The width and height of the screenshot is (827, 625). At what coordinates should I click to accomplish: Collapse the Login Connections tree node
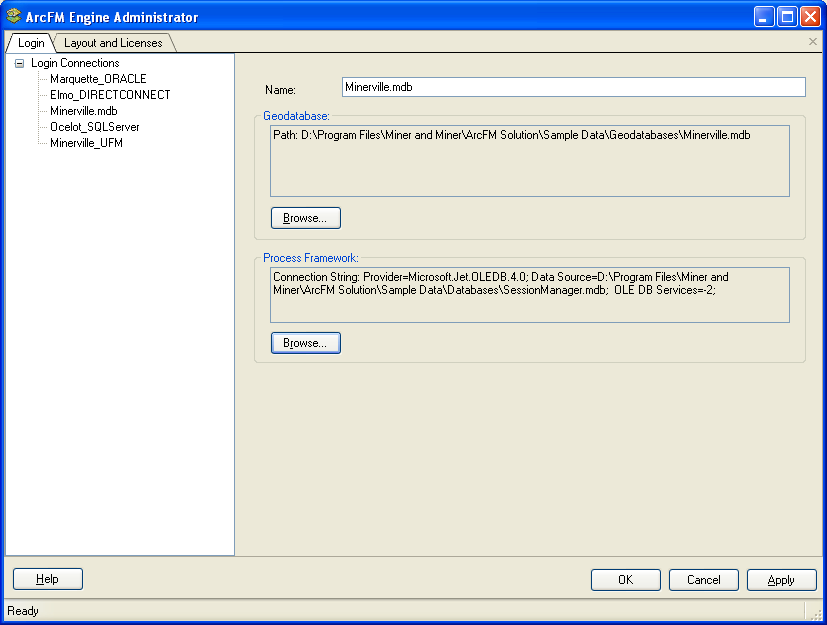pos(19,63)
